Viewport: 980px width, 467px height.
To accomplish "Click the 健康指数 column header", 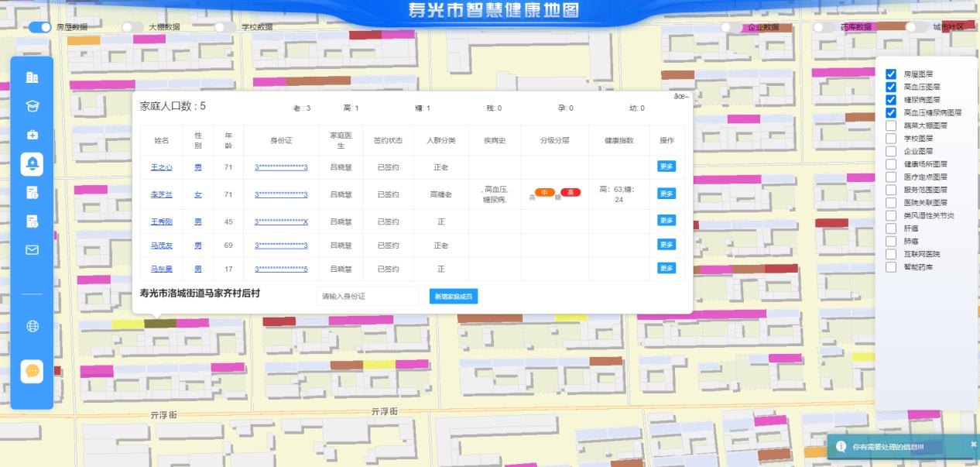I will 619,141.
